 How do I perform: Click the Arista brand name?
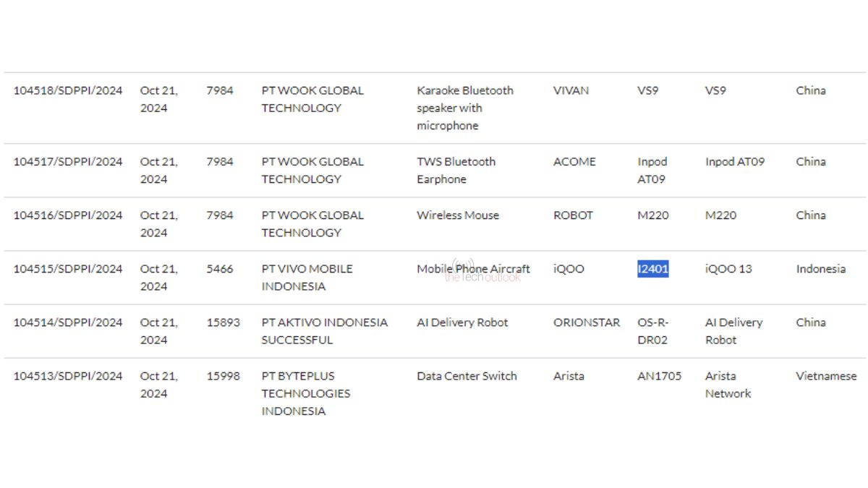pos(569,376)
